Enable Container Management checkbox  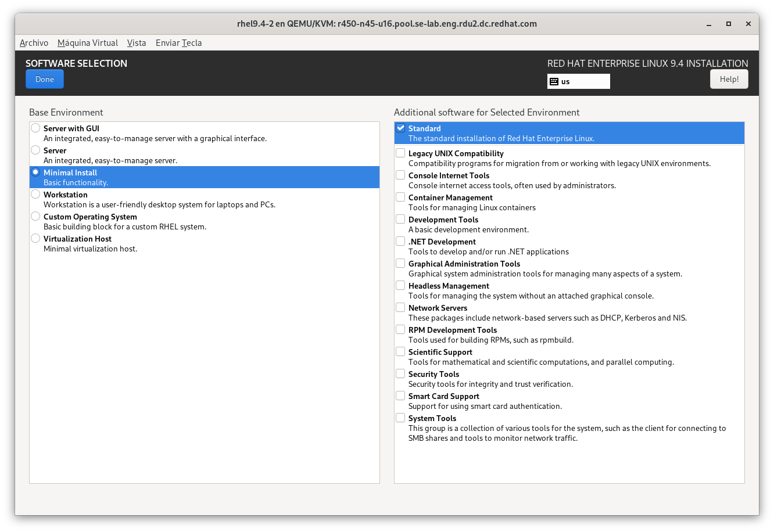(400, 197)
